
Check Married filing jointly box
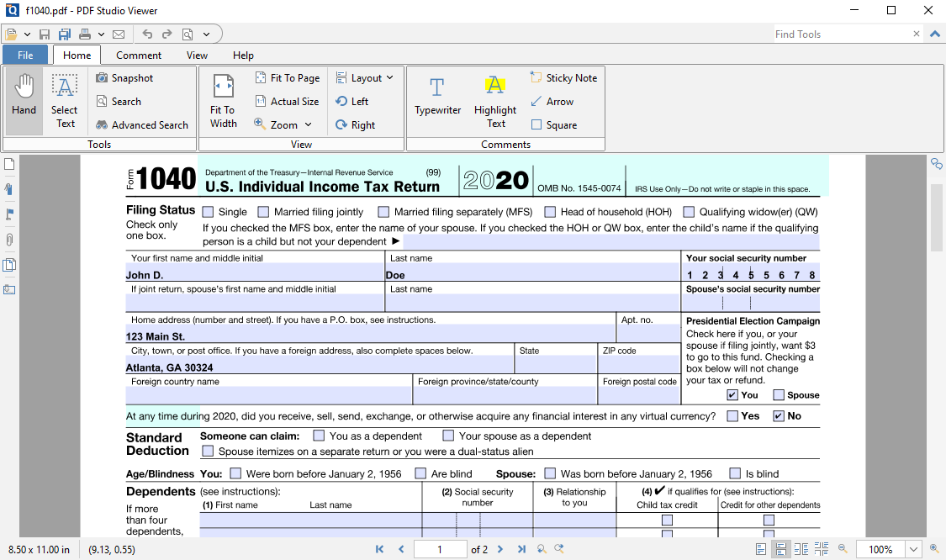point(264,212)
